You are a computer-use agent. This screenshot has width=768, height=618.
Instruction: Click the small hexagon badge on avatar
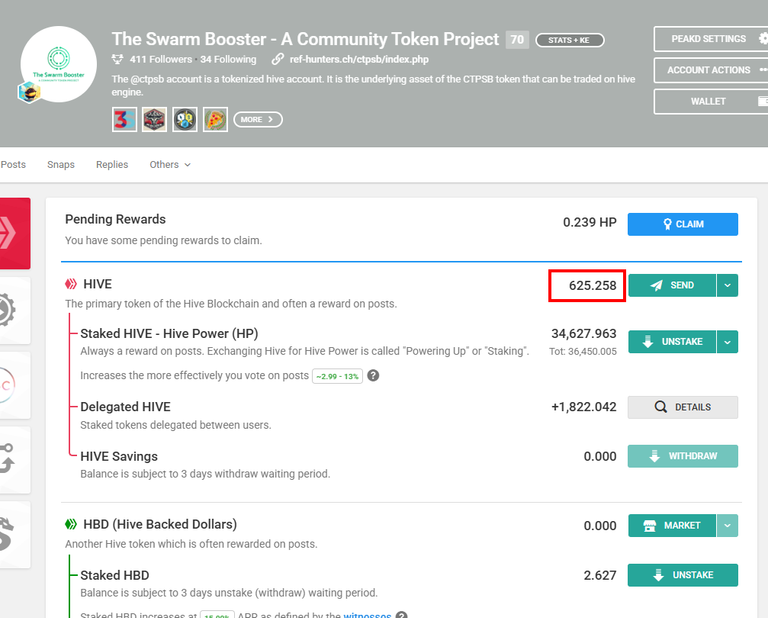click(x=28, y=92)
